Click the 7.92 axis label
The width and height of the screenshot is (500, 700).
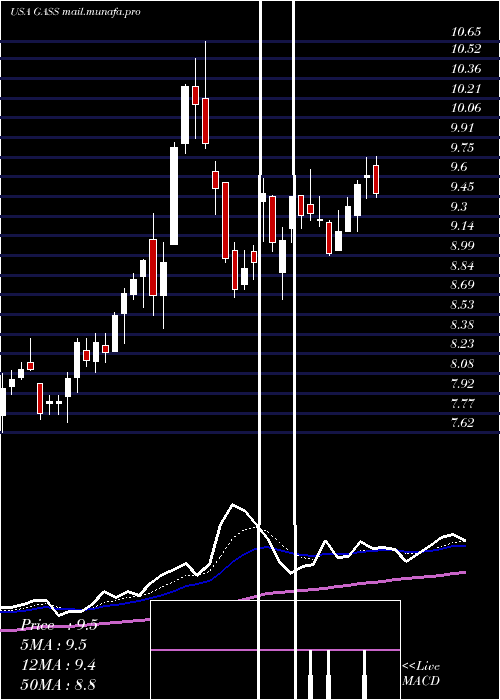click(462, 383)
